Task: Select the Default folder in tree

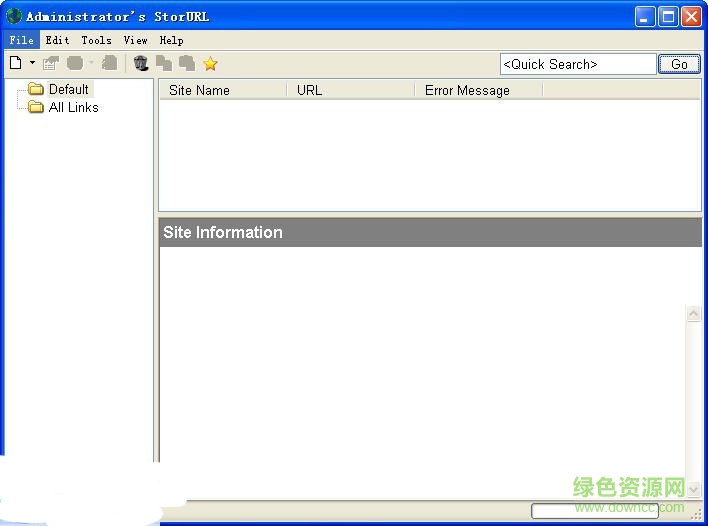Action: click(x=68, y=89)
